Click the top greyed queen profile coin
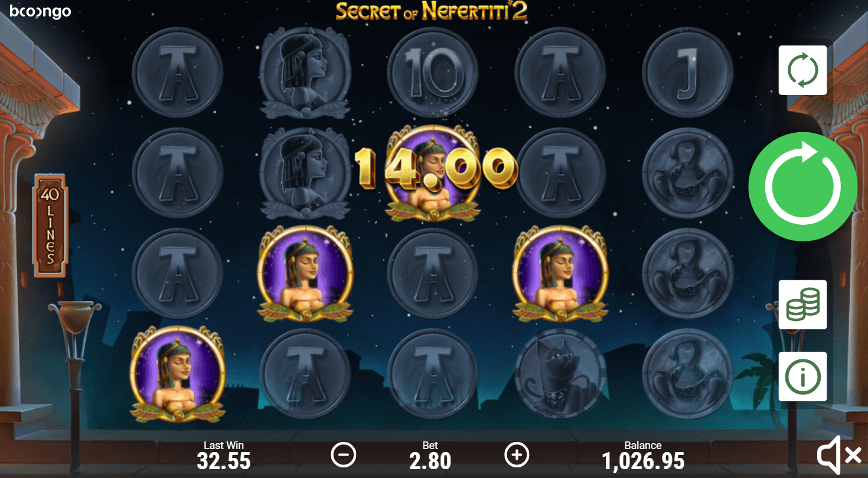 click(x=305, y=73)
